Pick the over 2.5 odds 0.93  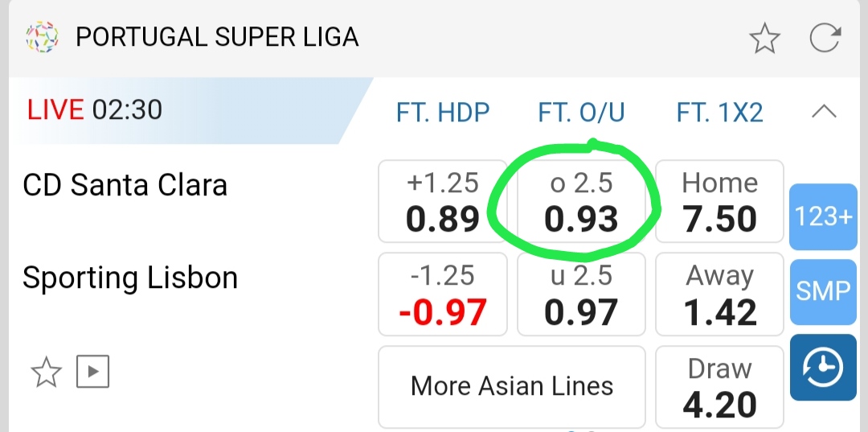tap(582, 202)
